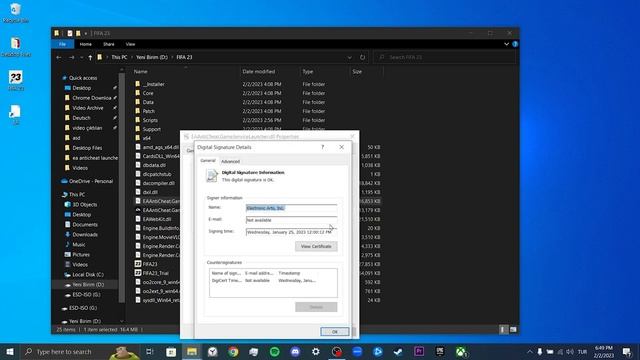The width and height of the screenshot is (640, 360).
Task: Sort files by the Size column header
Action: pyautogui.click(x=357, y=72)
